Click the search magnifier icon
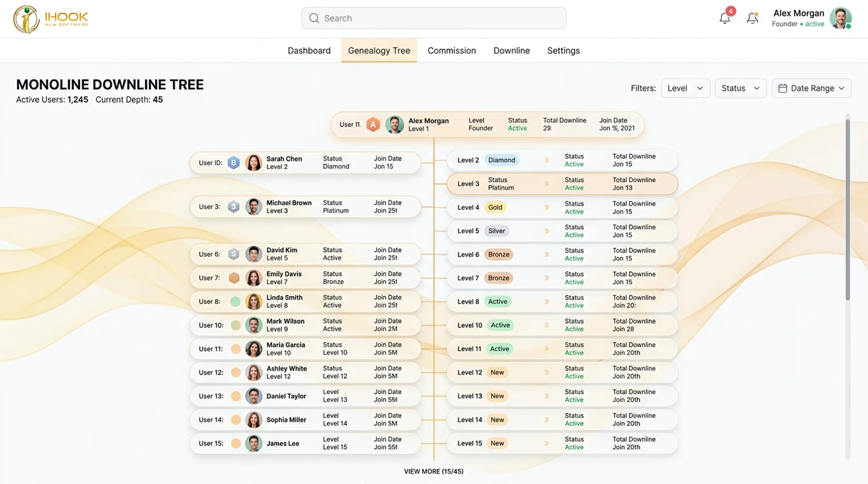Viewport: 868px width, 484px height. (x=314, y=18)
